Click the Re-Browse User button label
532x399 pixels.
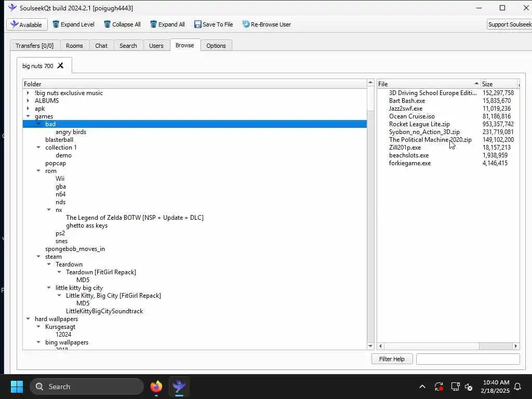click(x=271, y=24)
